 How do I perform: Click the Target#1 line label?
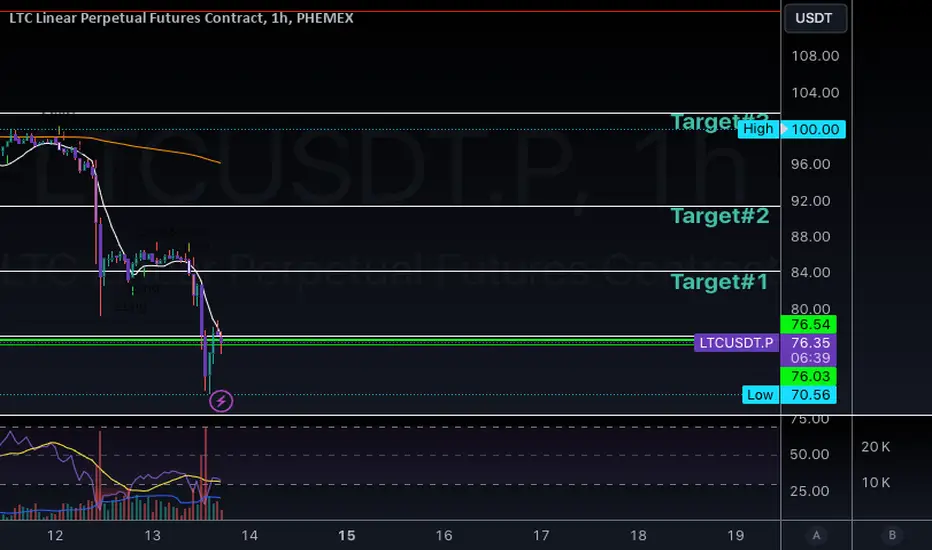719,282
